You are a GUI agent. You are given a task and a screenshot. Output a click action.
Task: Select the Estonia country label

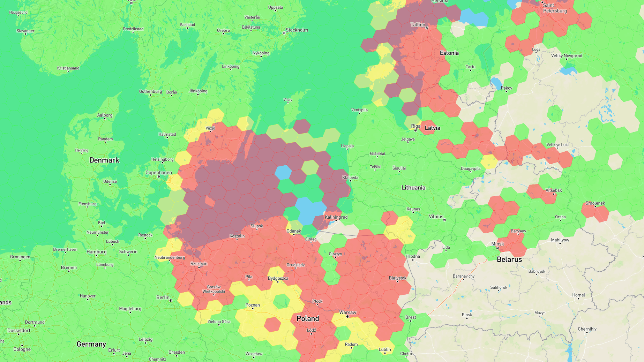449,53
